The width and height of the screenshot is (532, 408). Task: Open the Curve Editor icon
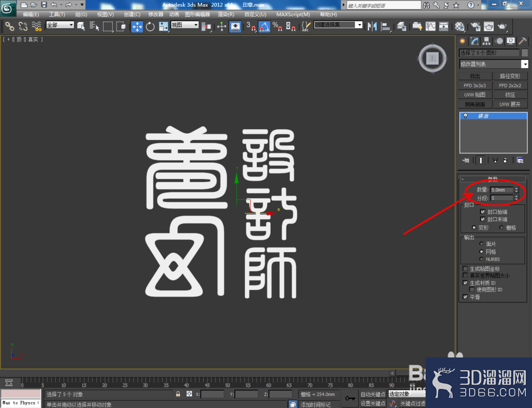430,27
